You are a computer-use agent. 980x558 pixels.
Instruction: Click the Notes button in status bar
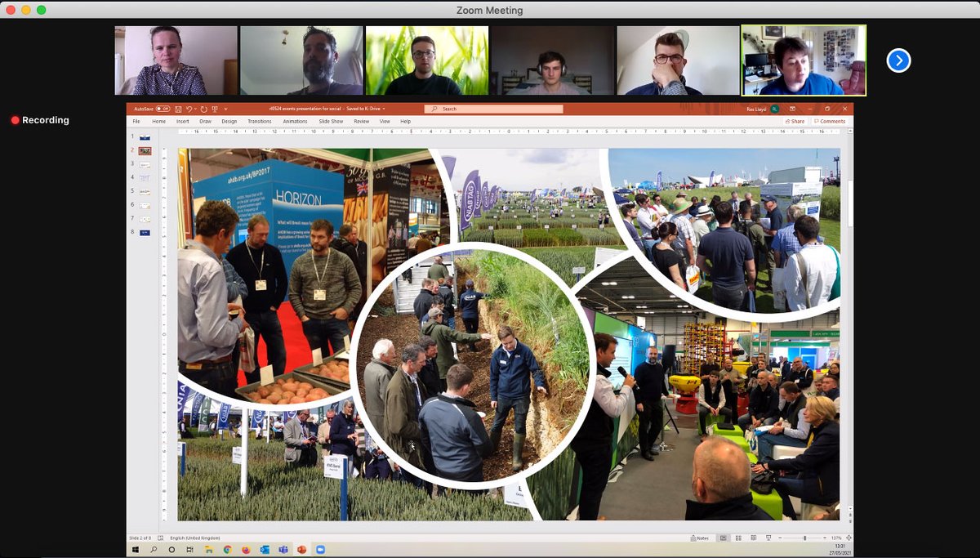(700, 538)
